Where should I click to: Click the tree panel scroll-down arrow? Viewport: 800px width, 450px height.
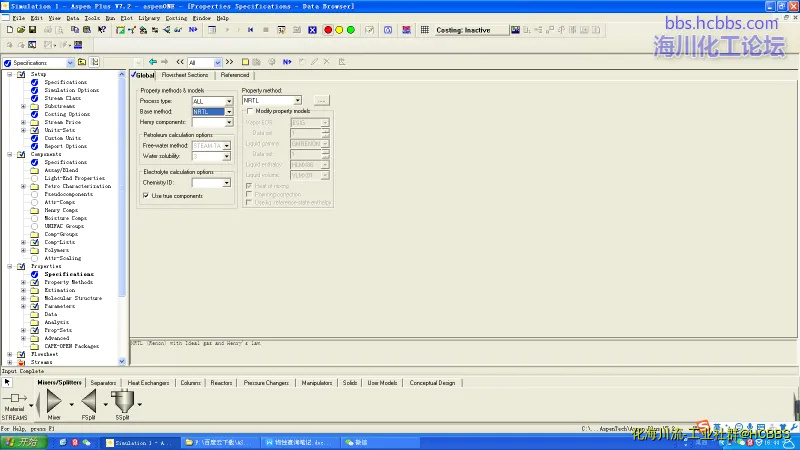pyautogui.click(x=122, y=361)
